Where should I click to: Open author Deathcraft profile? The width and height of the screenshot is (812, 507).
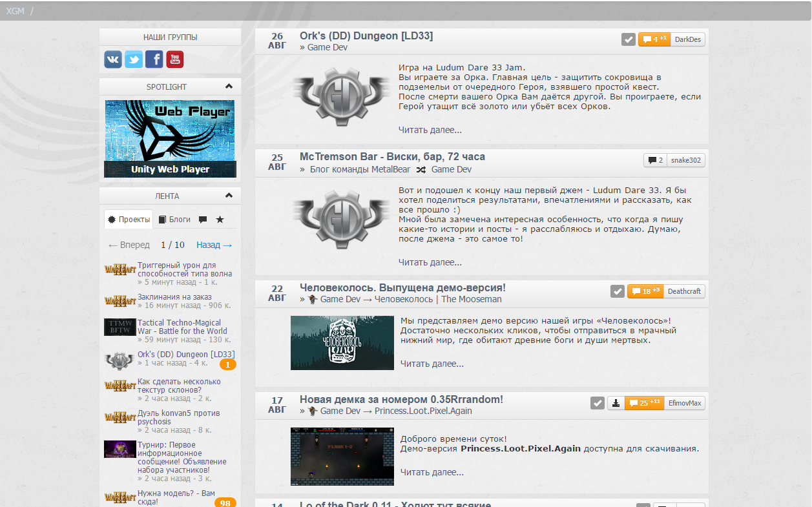point(684,291)
